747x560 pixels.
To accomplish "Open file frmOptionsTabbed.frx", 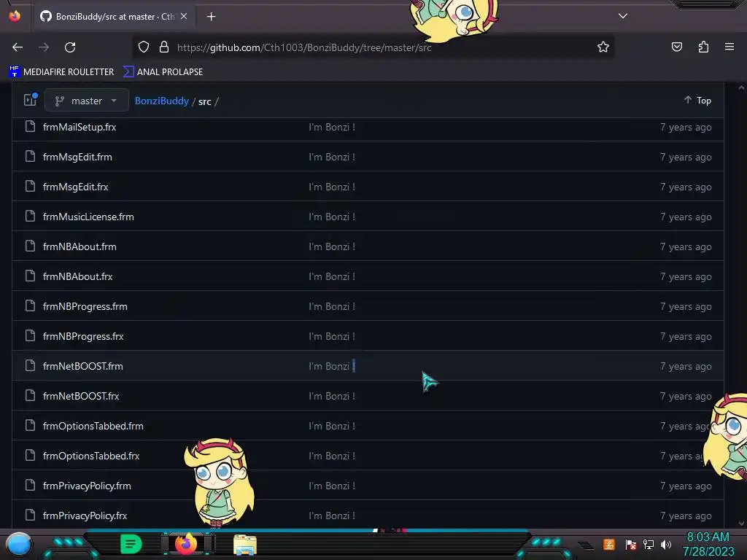I will [x=91, y=456].
